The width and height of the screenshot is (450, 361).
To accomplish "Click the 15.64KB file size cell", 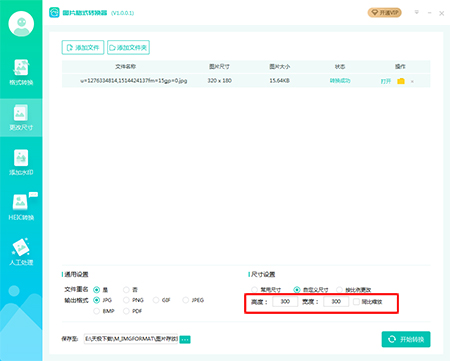I will click(x=279, y=81).
